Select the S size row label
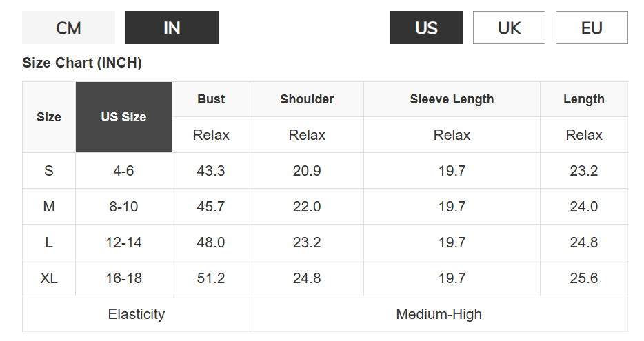Viewport: 644px width, 341px height. pos(49,171)
